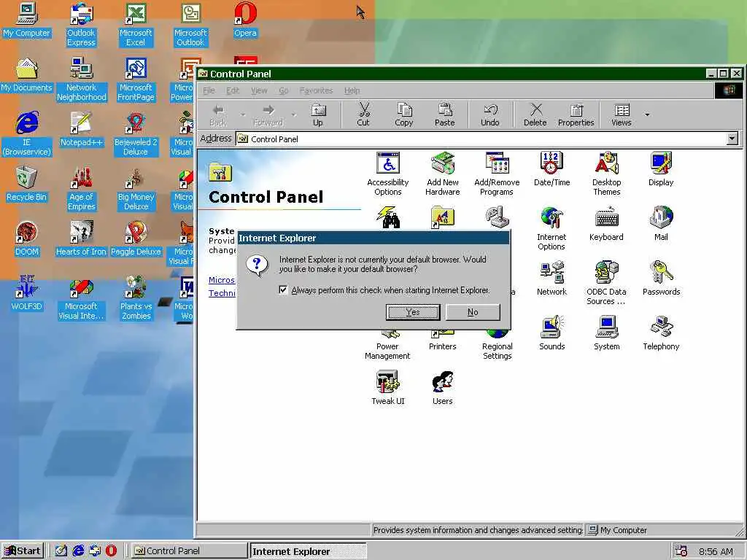Click the task scheduler tray icon
This screenshot has height=560, width=747.
(681, 551)
